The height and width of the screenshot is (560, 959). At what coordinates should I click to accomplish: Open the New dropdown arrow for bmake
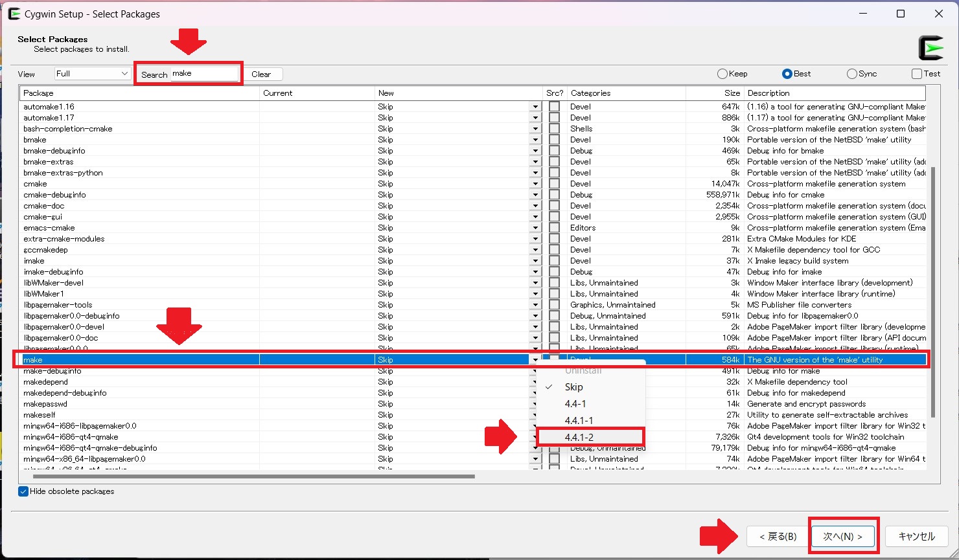click(535, 140)
